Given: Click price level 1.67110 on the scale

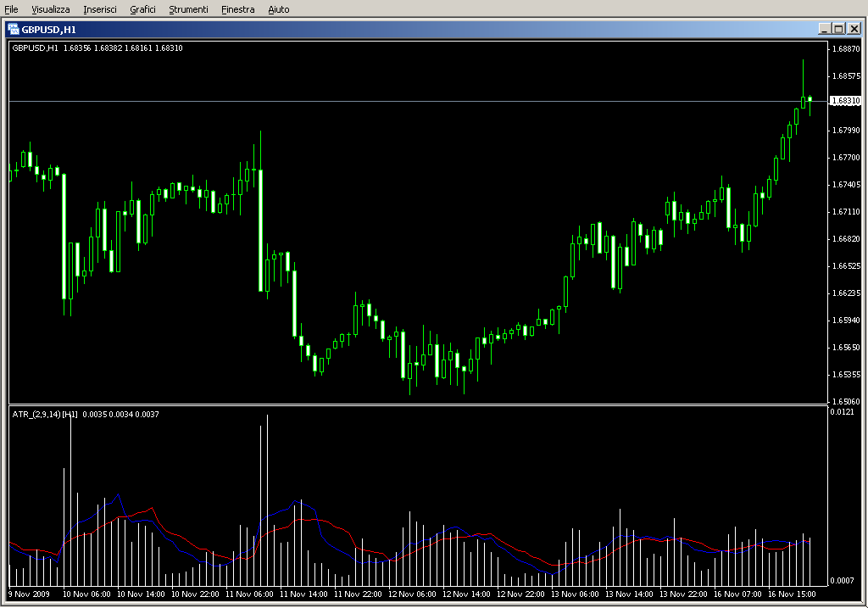Looking at the screenshot, I should pos(847,211).
